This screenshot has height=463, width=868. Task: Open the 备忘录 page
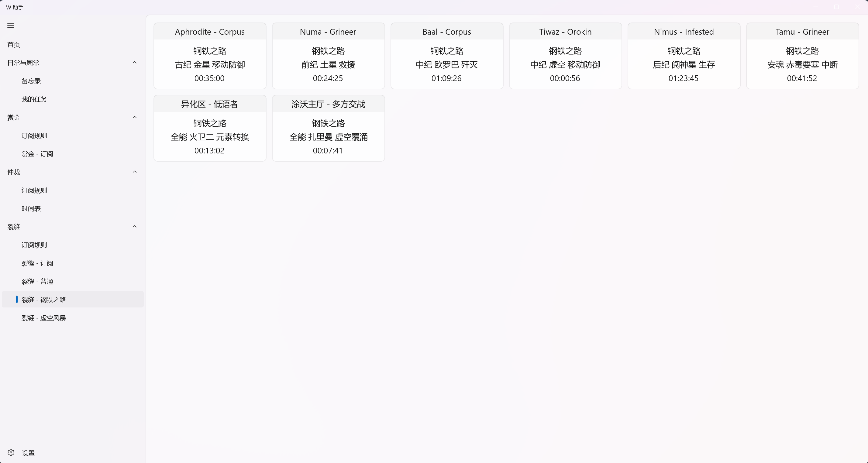tap(31, 81)
